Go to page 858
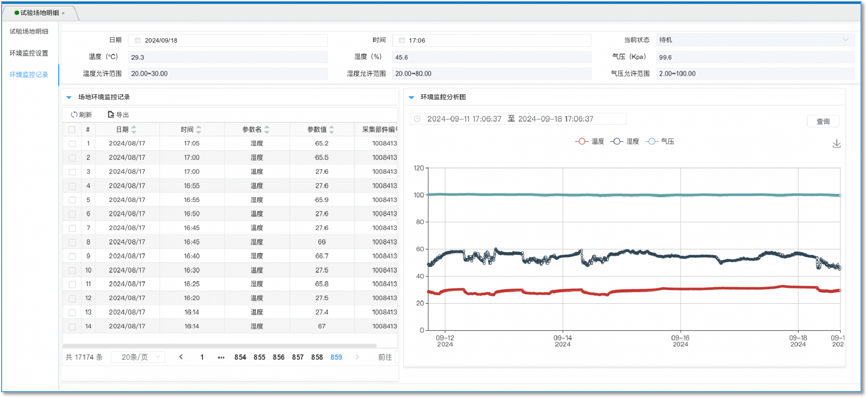The height and width of the screenshot is (398, 868). pos(317,357)
